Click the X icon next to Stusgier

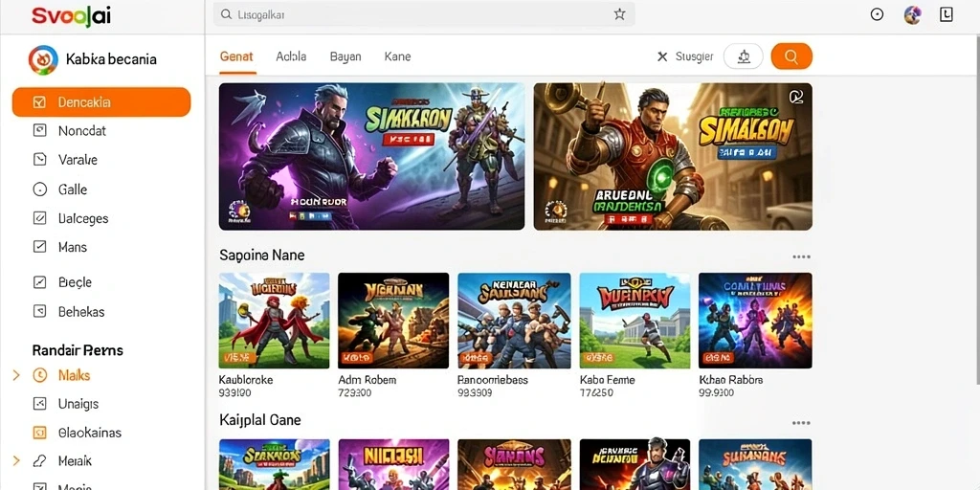(662, 56)
